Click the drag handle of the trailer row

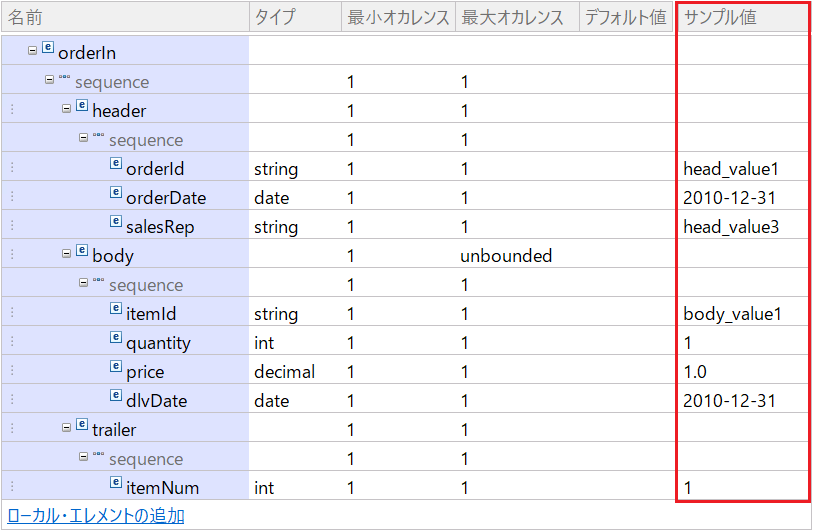[12, 428]
